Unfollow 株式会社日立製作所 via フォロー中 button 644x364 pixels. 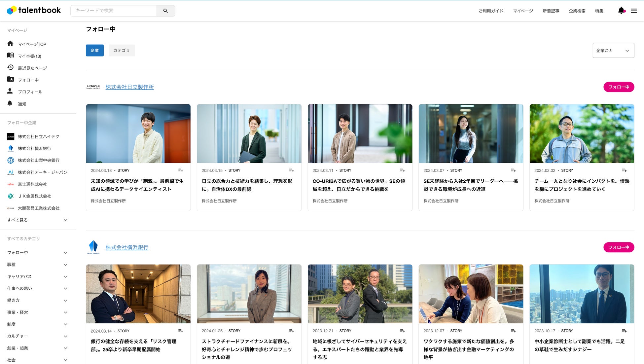(x=619, y=87)
